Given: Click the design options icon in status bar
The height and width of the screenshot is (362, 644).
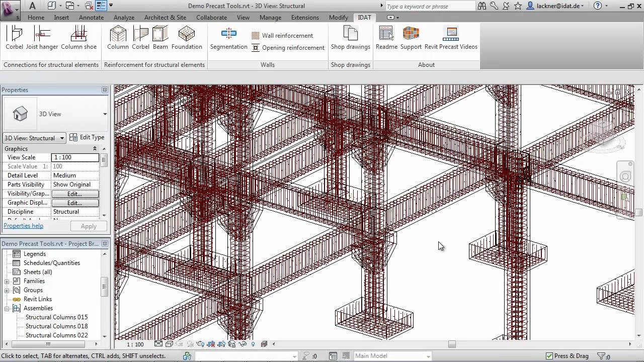Looking at the screenshot, I should click(x=333, y=356).
